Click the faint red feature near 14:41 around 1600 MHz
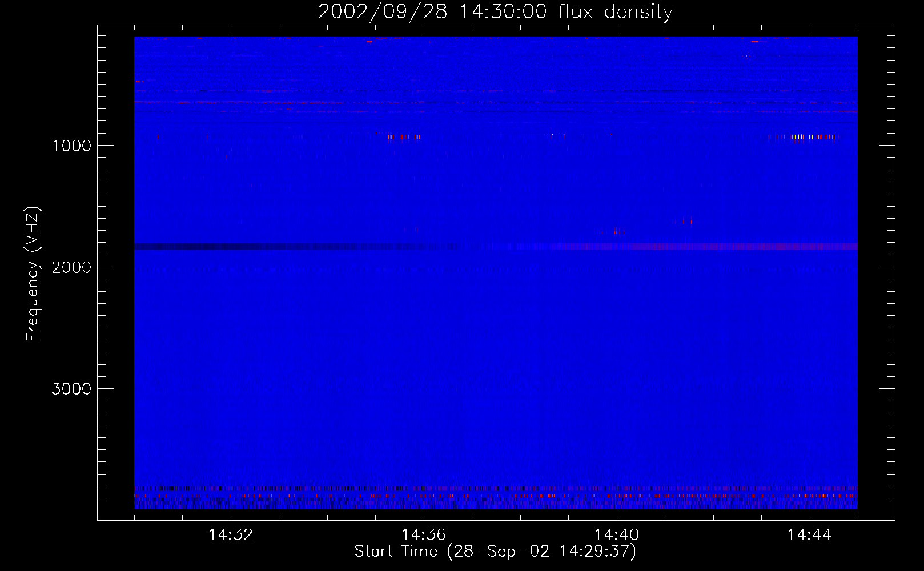 (x=684, y=221)
